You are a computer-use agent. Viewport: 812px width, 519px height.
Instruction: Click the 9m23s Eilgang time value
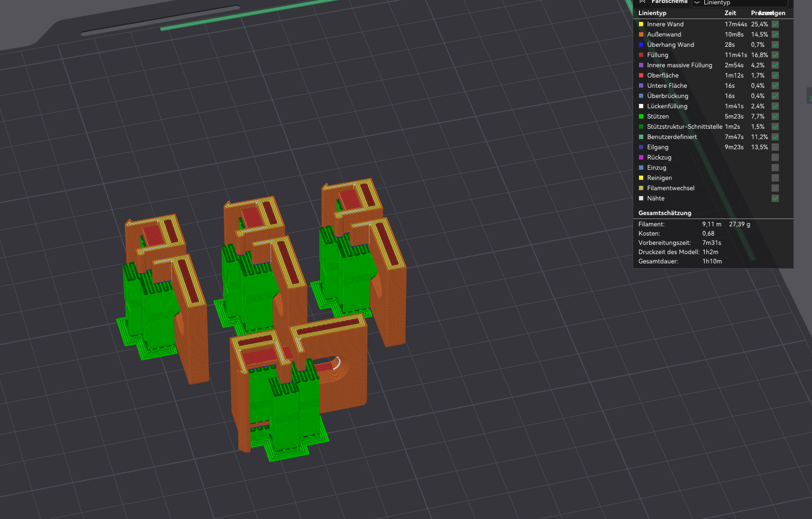coord(734,147)
